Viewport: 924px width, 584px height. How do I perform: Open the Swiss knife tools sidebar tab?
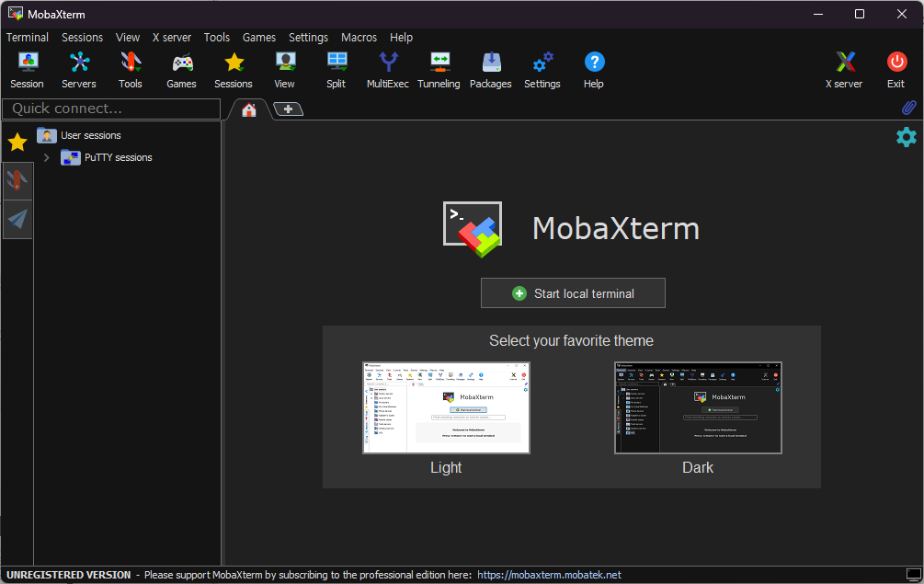tap(17, 180)
